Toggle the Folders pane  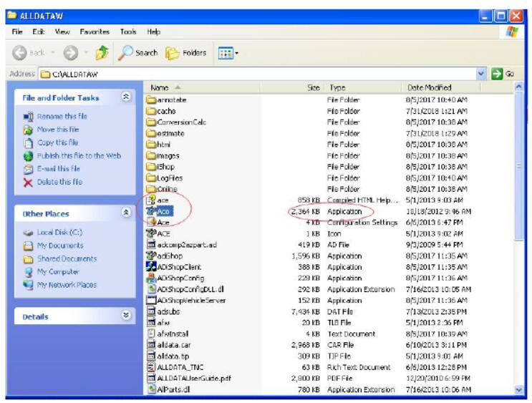pos(186,53)
